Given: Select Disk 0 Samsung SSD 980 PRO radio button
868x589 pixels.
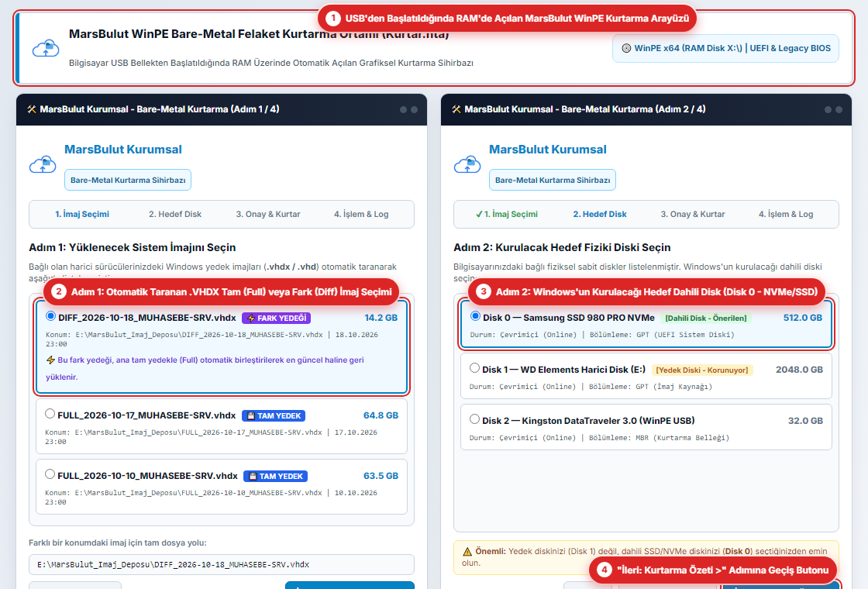Looking at the screenshot, I should coord(475,316).
